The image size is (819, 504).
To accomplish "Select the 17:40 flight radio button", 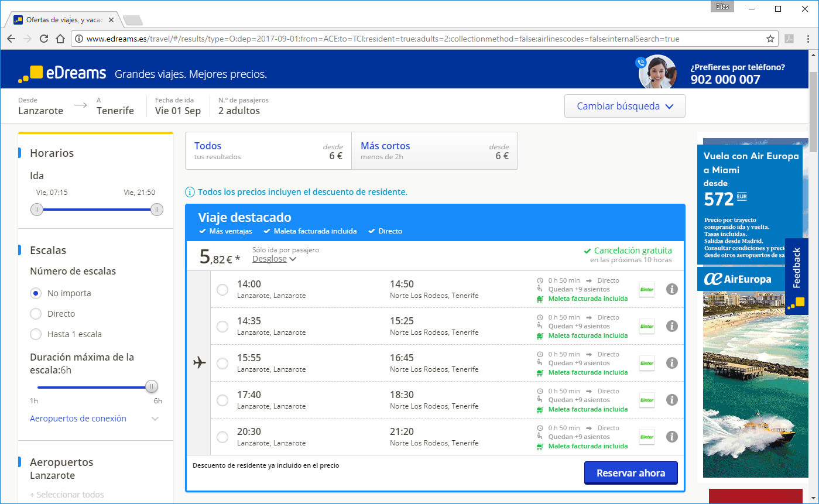I will 222,400.
